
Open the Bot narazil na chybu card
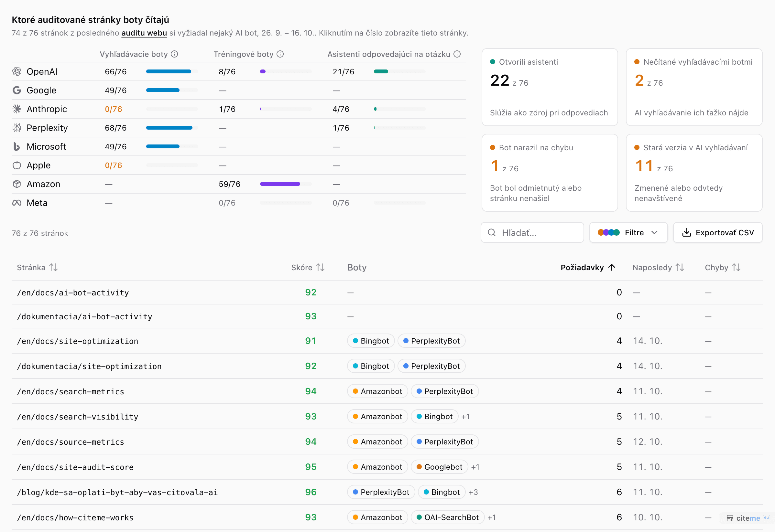(550, 173)
